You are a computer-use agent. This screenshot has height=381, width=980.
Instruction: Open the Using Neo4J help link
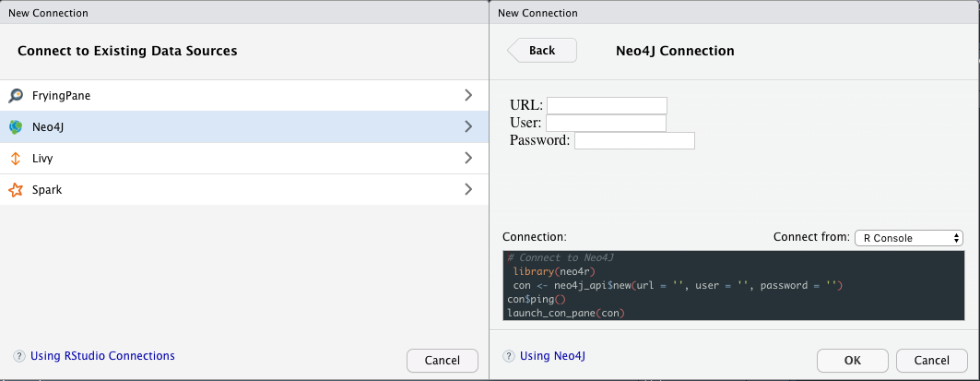(553, 356)
